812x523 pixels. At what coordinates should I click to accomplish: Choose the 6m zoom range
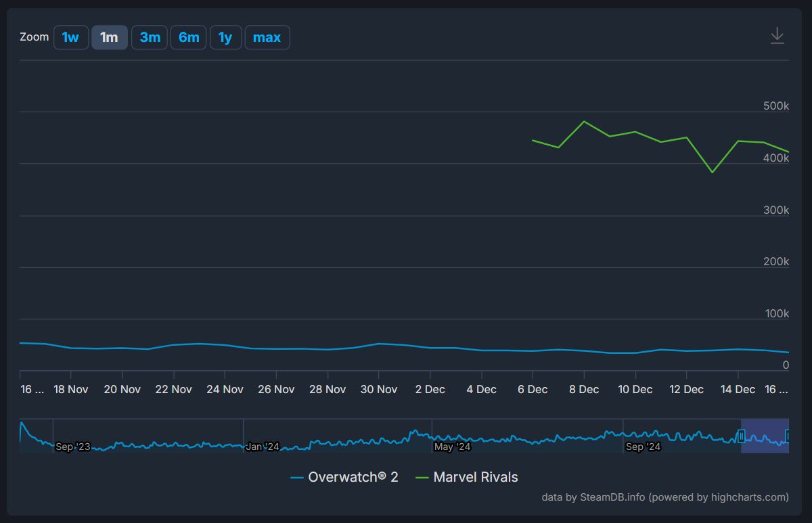(x=189, y=38)
